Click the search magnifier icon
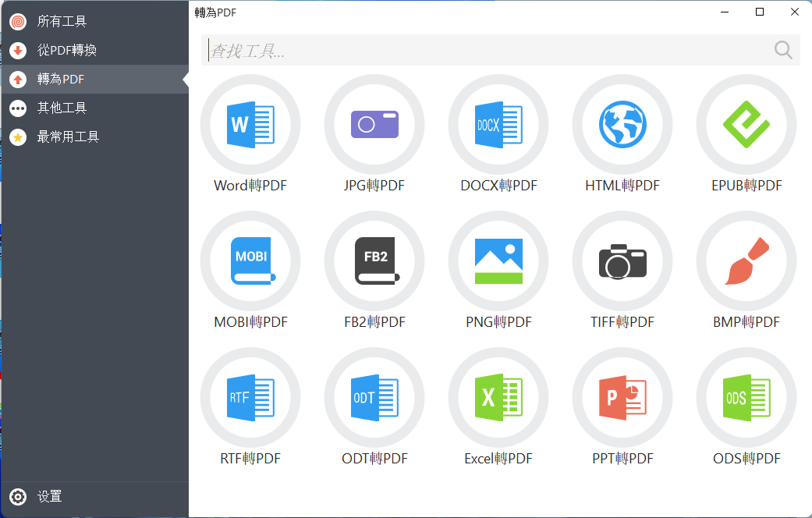 click(783, 50)
